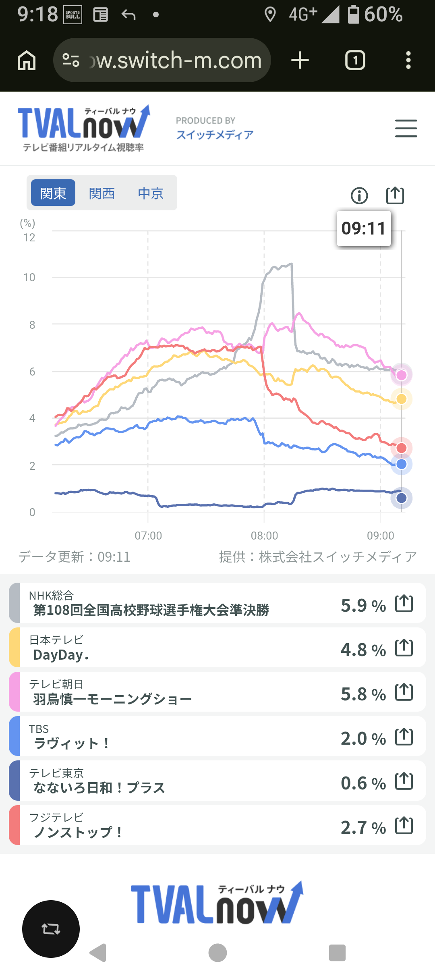Select the 関東 region tab
435x980 pixels.
pos(53,193)
